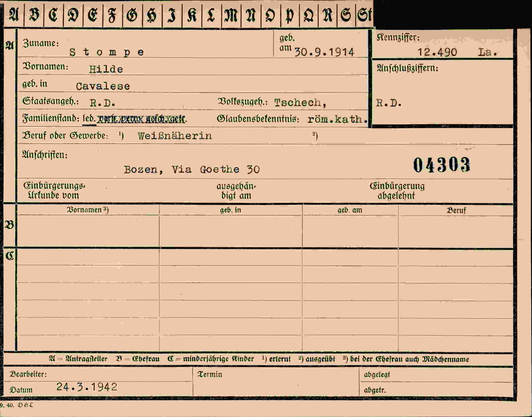Click the address Bozen, Via Goethe 30
Screen dimensions: 532x417
point(192,169)
